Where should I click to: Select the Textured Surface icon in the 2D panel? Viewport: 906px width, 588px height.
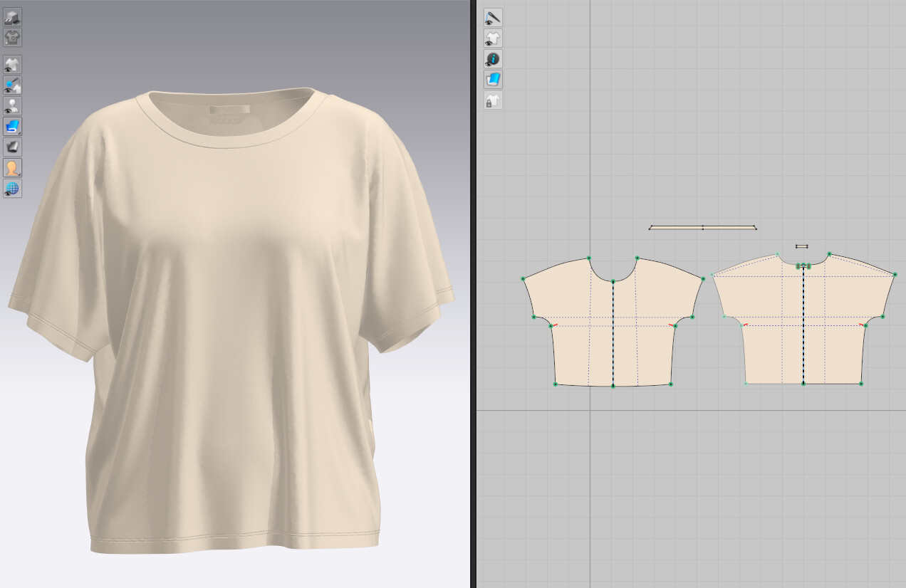pos(493,80)
